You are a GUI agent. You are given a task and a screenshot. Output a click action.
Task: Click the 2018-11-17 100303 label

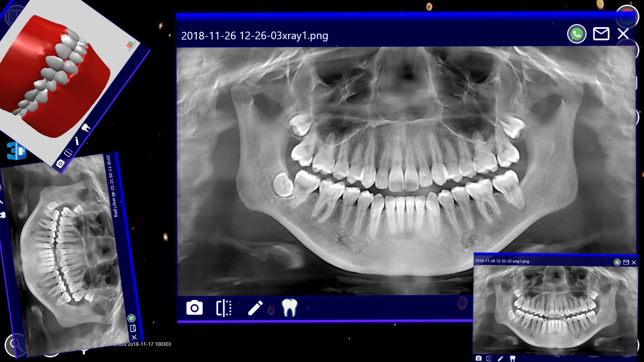pyautogui.click(x=149, y=344)
